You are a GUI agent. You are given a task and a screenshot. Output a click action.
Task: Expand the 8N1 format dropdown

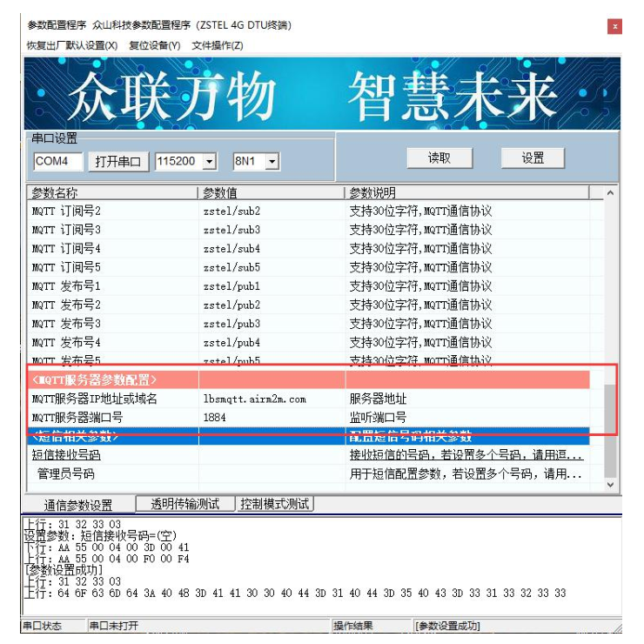click(x=272, y=161)
